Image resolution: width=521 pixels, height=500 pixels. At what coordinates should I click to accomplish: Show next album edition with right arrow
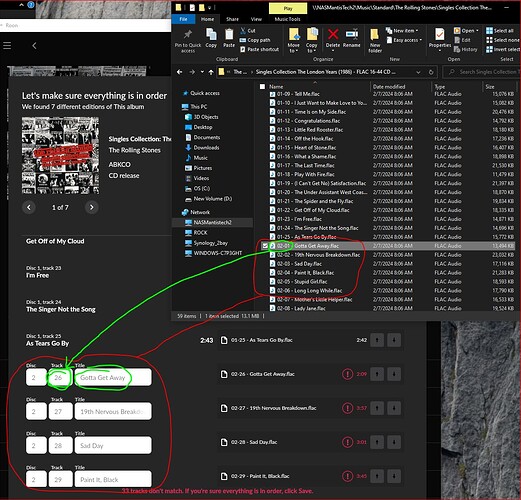(x=91, y=207)
